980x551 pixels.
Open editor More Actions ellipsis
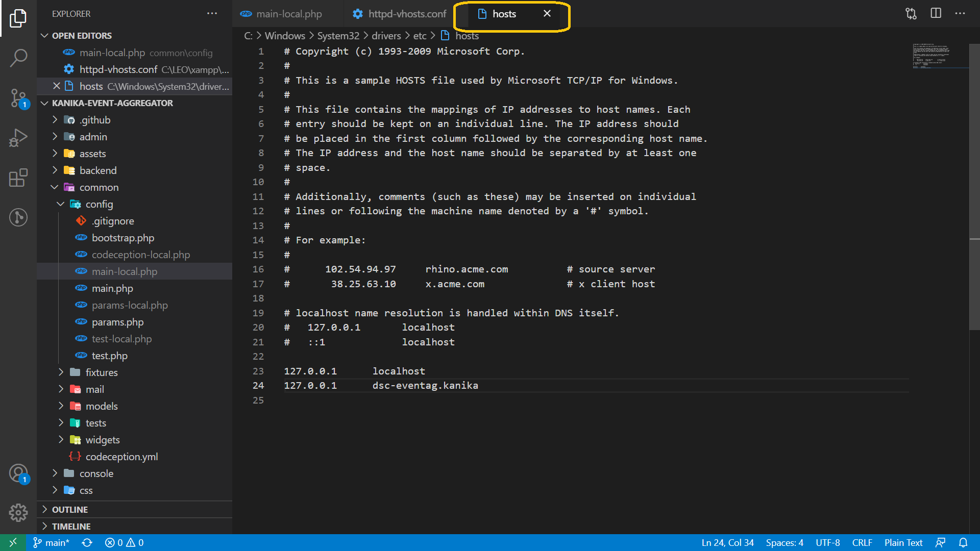click(x=960, y=14)
